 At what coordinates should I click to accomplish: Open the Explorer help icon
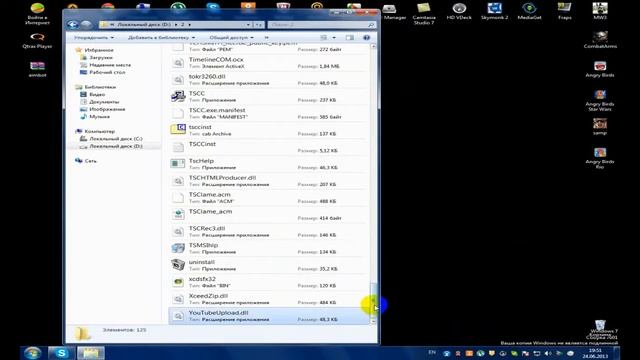click(x=367, y=38)
